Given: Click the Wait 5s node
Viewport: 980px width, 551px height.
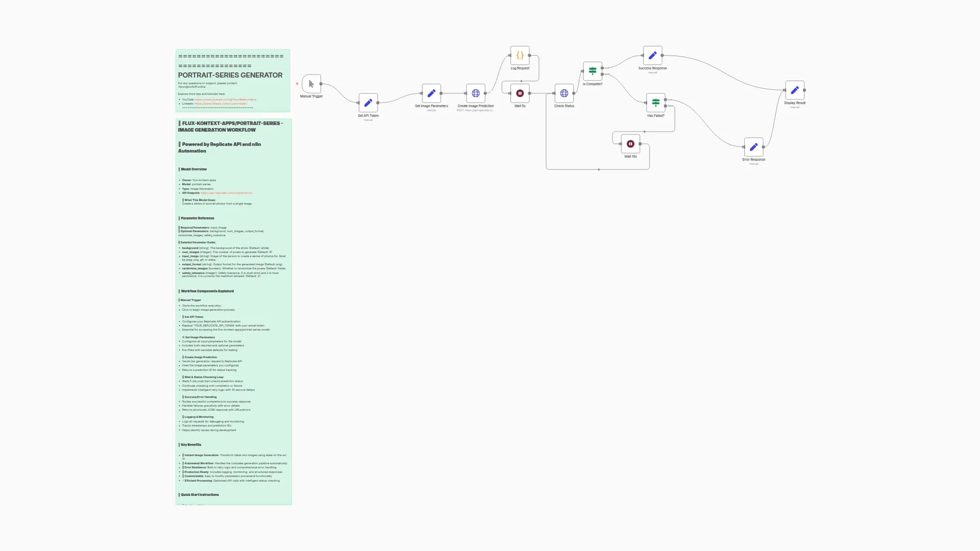Looking at the screenshot, I should [520, 93].
